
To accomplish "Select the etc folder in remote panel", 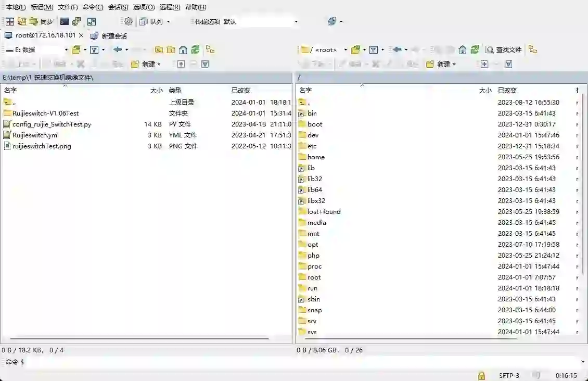I will coord(312,146).
